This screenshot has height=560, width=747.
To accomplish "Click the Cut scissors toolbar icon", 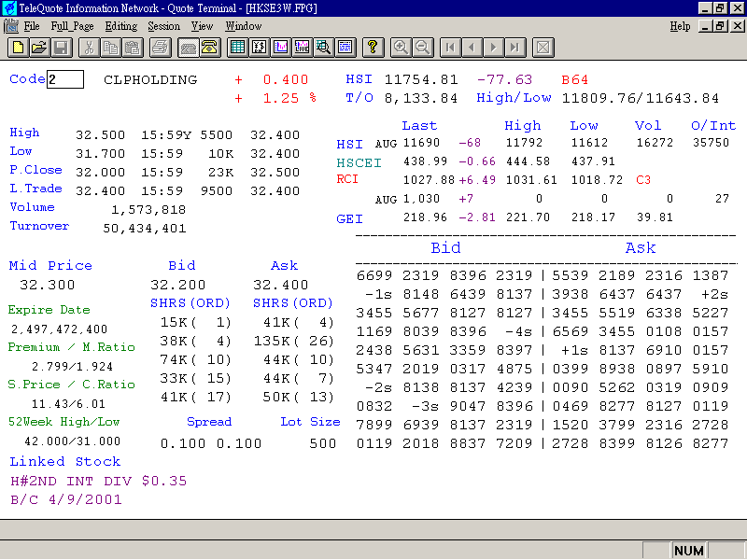I will tap(89, 48).
